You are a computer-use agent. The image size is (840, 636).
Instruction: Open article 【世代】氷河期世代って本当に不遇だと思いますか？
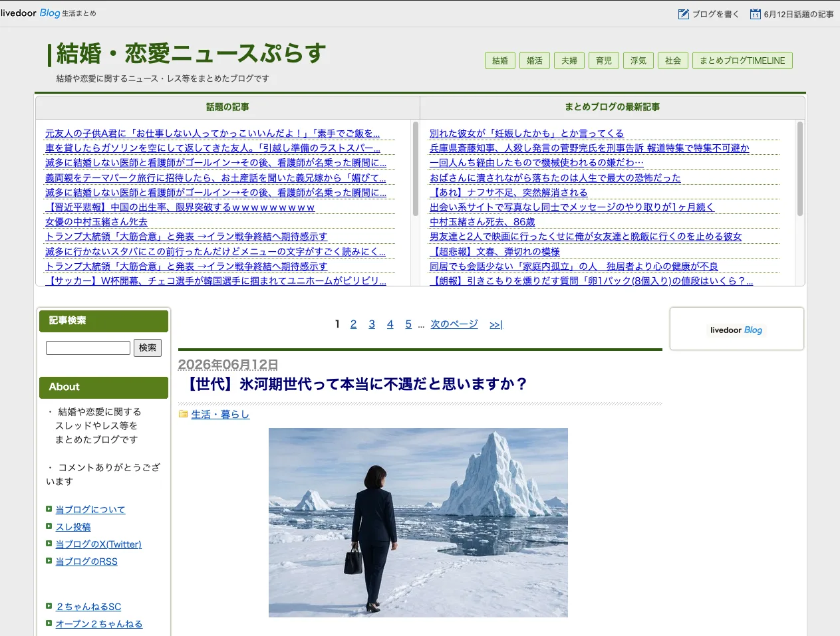pos(356,384)
